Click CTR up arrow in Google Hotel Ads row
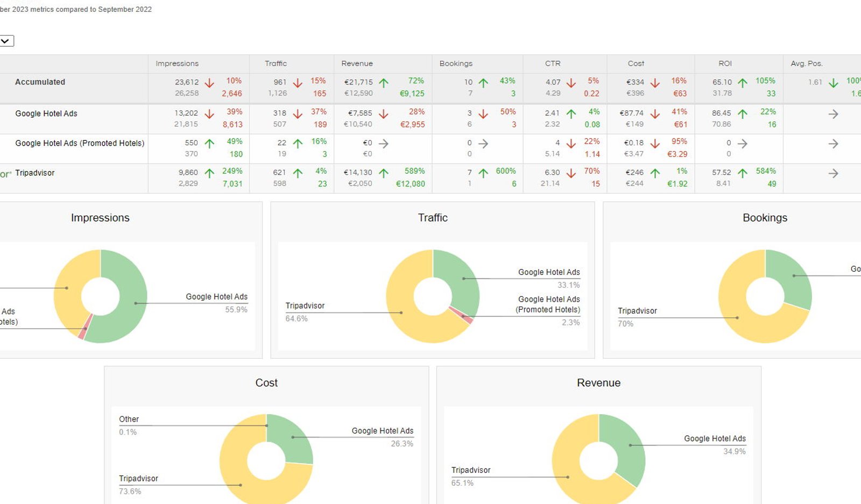The width and height of the screenshot is (861, 504). click(x=571, y=114)
